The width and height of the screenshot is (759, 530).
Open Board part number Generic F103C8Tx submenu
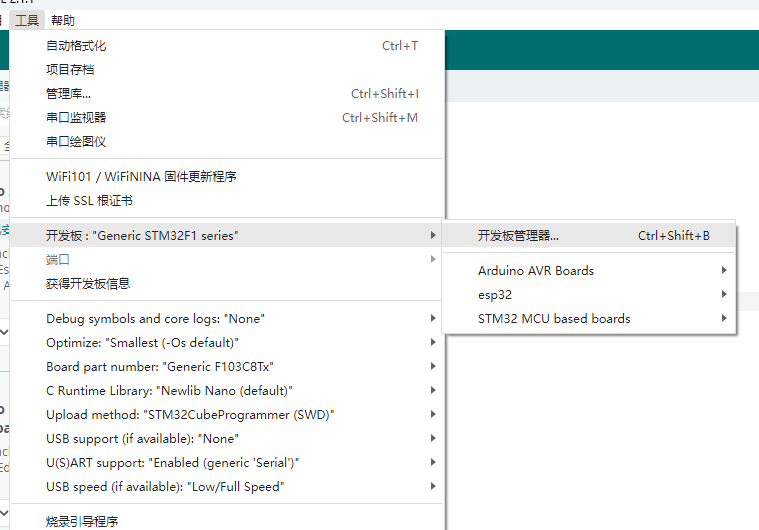click(160, 366)
